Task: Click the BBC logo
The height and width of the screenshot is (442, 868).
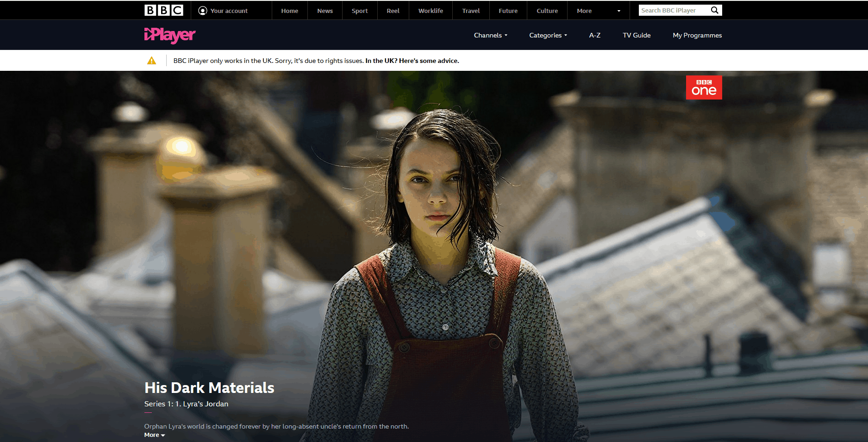Action: point(163,10)
